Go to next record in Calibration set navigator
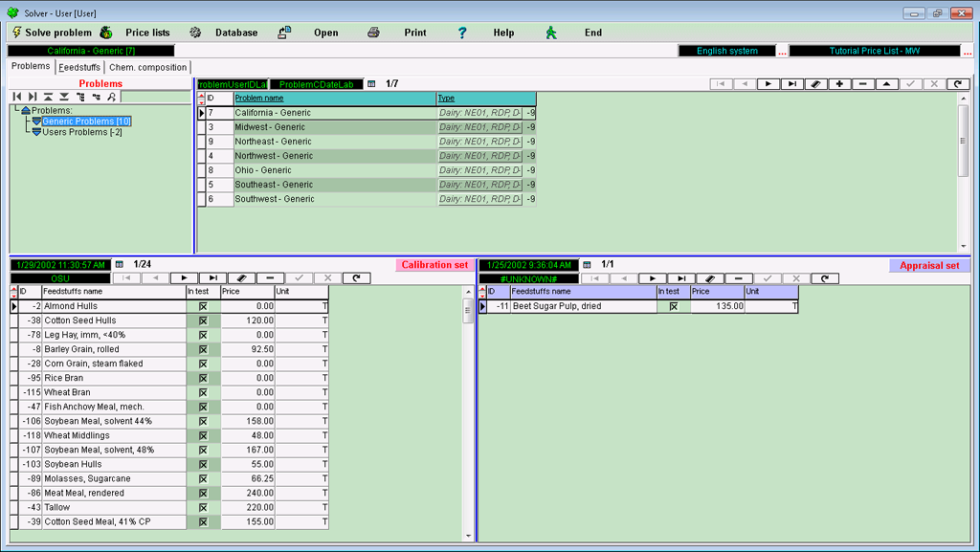The height and width of the screenshot is (552, 980). pos(183,278)
